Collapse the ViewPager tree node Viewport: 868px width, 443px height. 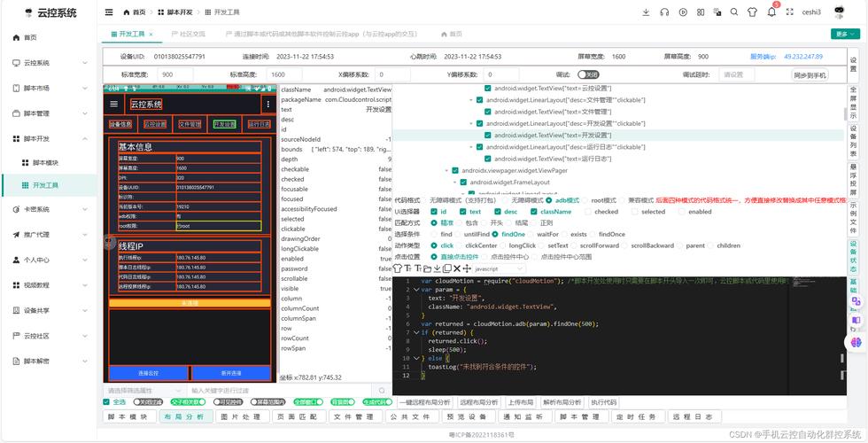pyautogui.click(x=446, y=170)
